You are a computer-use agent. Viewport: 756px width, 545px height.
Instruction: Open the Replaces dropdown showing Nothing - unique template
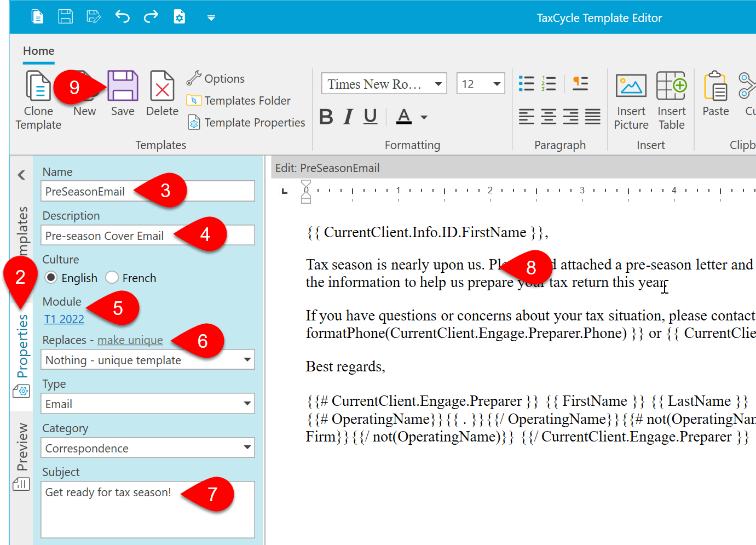pos(148,360)
